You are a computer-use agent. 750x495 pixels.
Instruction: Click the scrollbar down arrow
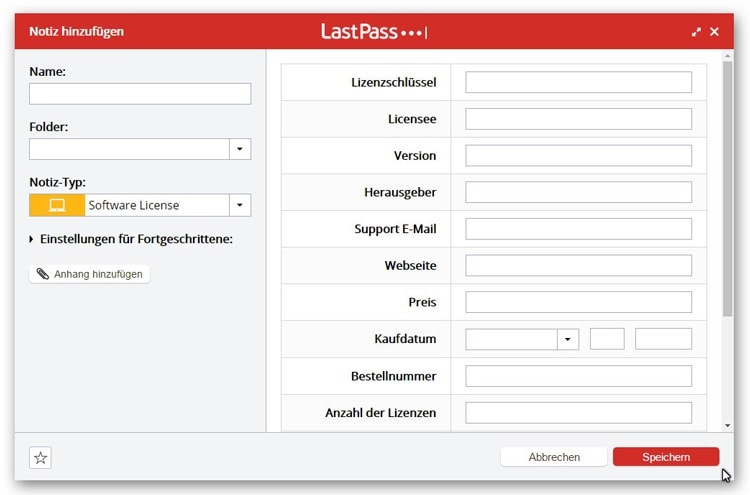[x=728, y=426]
